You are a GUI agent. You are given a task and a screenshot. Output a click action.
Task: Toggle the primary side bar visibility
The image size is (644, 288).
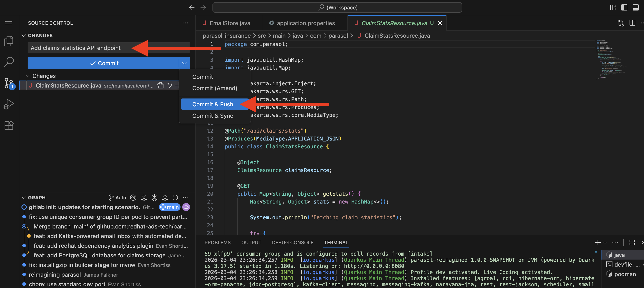[624, 7]
